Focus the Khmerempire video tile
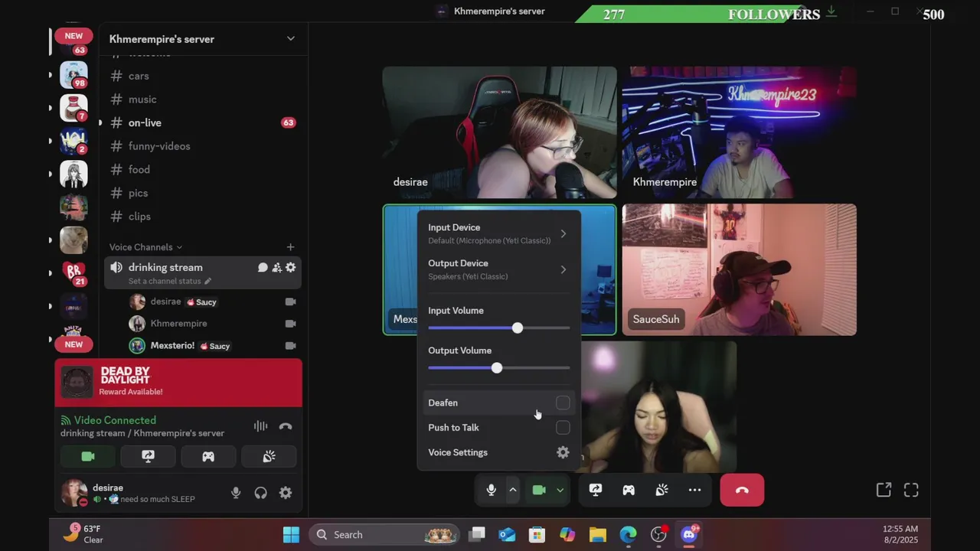 click(x=739, y=132)
